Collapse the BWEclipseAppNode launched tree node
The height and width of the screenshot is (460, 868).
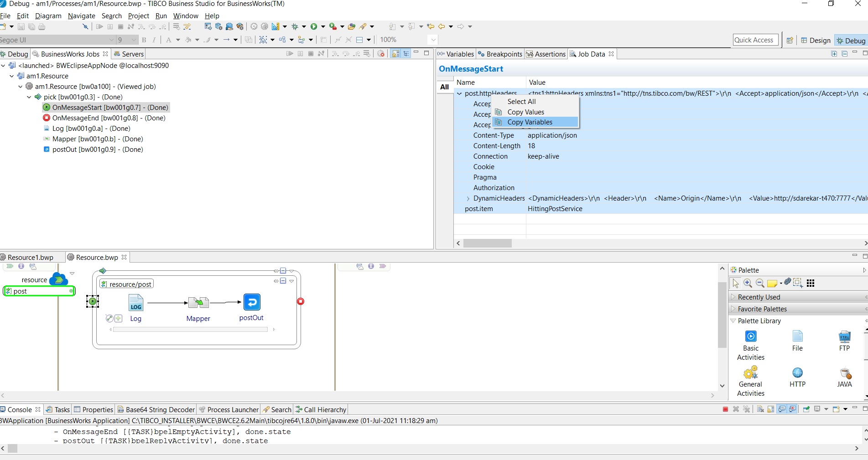(3, 66)
